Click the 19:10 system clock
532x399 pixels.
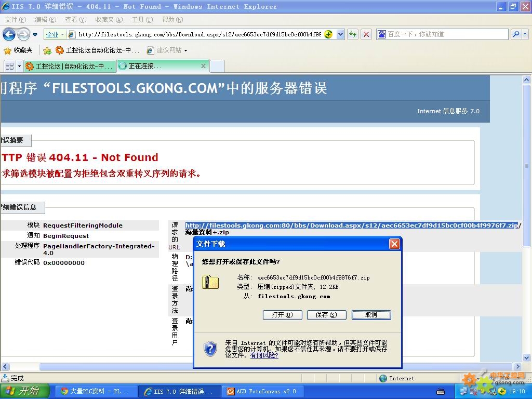517,392
